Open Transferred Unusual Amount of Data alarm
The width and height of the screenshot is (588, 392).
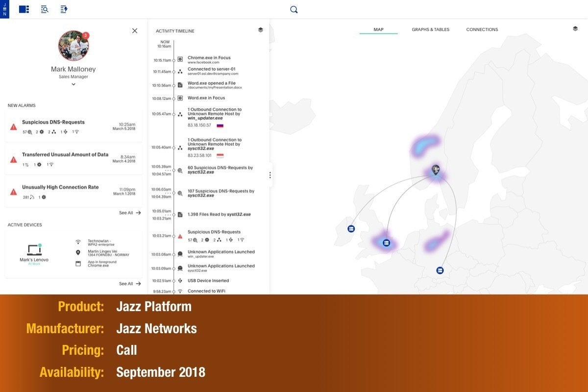pos(73,159)
